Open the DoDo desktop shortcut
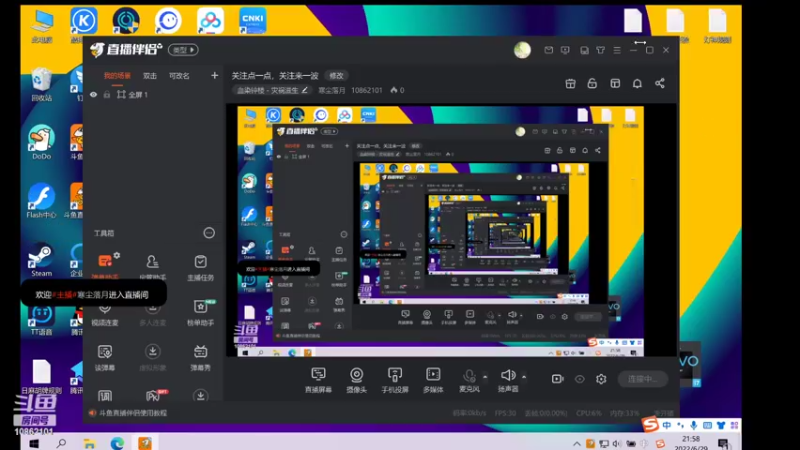The image size is (800, 450). 41,142
